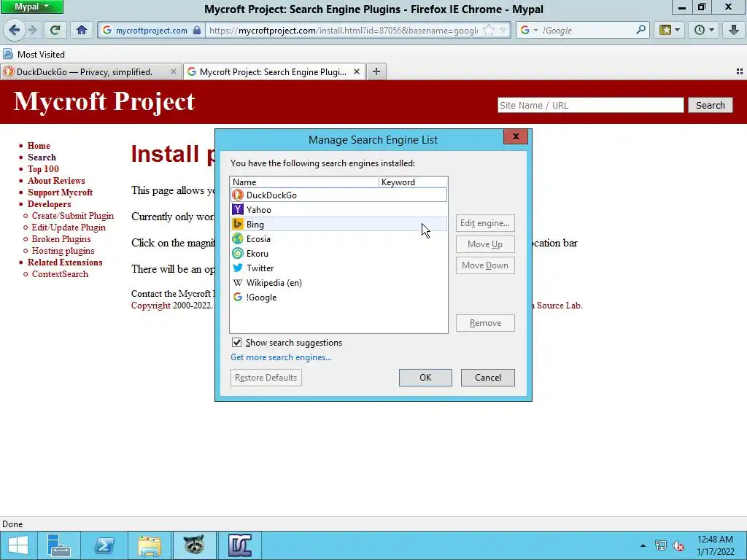Screen dimensions: 747x560
Task: Open Hosting plugins link
Action: [63, 251]
